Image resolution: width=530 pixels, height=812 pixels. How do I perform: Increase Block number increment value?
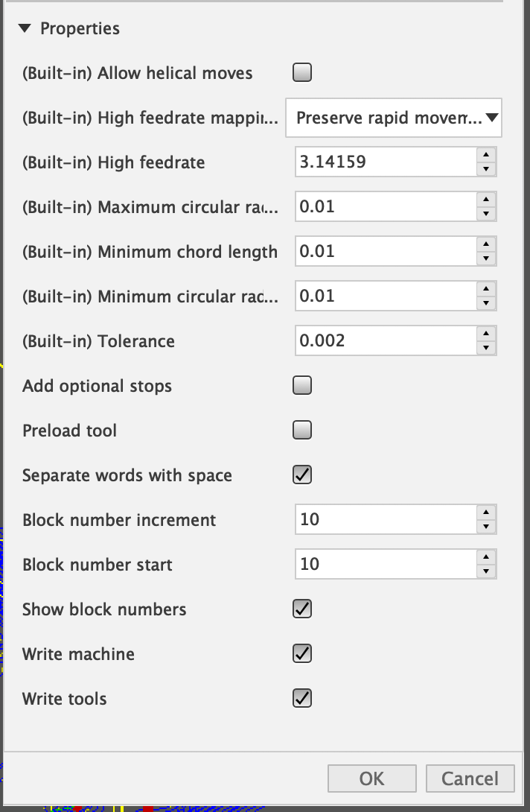(486, 513)
